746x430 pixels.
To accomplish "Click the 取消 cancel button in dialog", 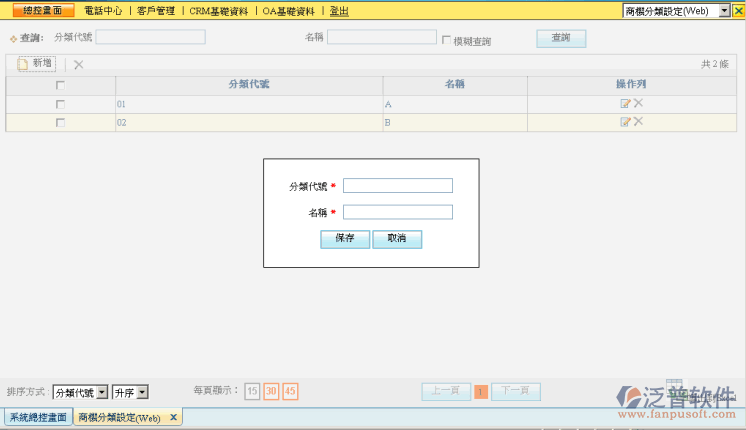I will click(x=397, y=239).
